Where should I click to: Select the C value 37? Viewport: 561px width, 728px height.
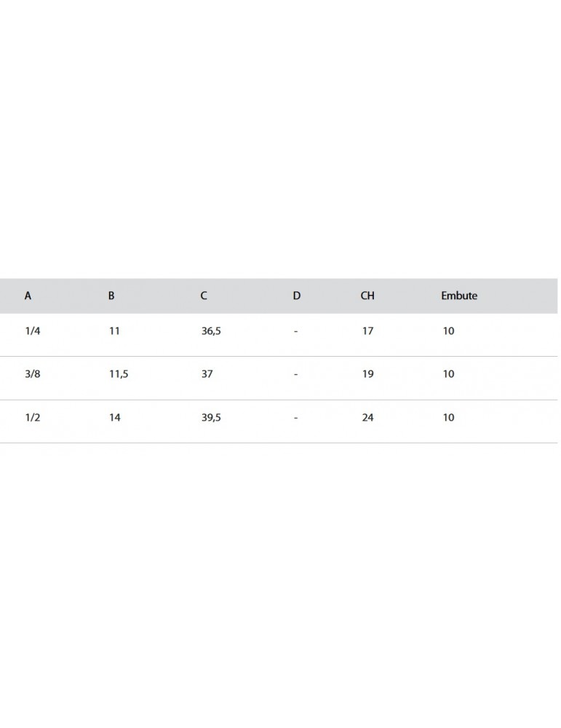[x=207, y=374]
